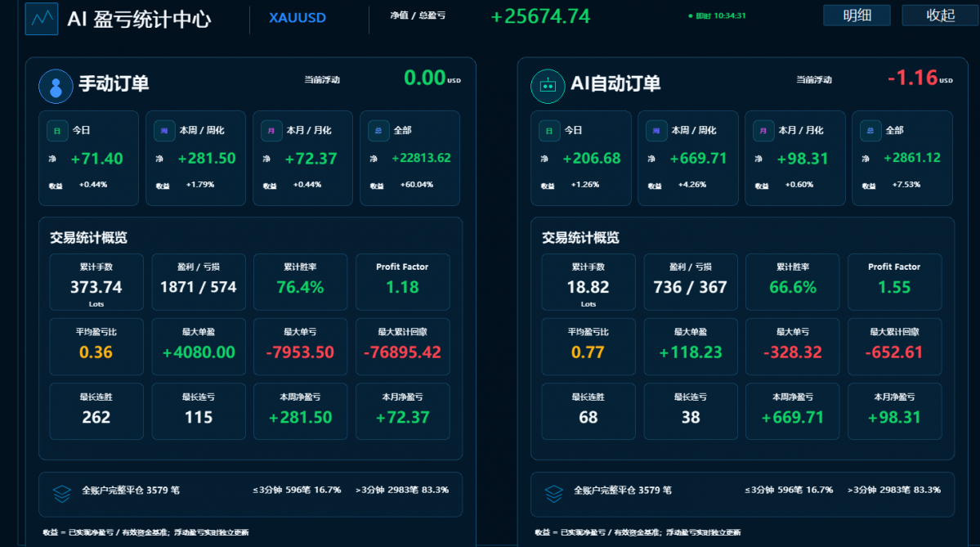The image size is (980, 547).
Task: Click the 最大单亏 -7953.50 value
Action: (301, 352)
